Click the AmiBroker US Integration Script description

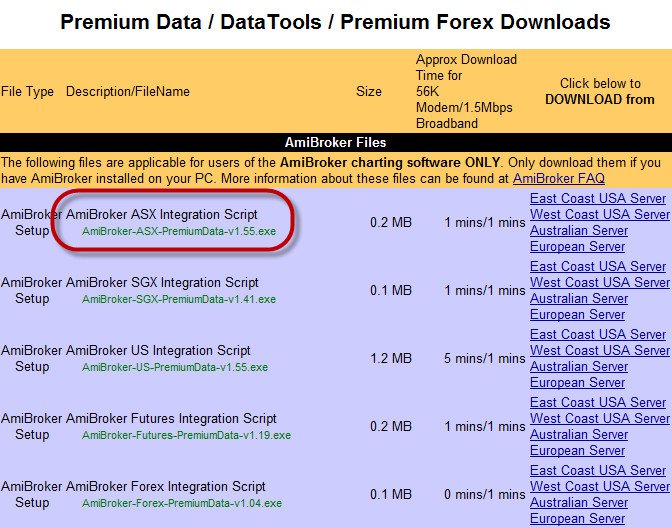pos(158,351)
